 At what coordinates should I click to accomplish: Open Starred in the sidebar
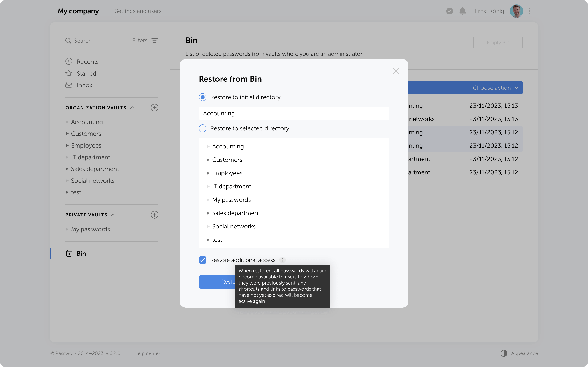(86, 73)
